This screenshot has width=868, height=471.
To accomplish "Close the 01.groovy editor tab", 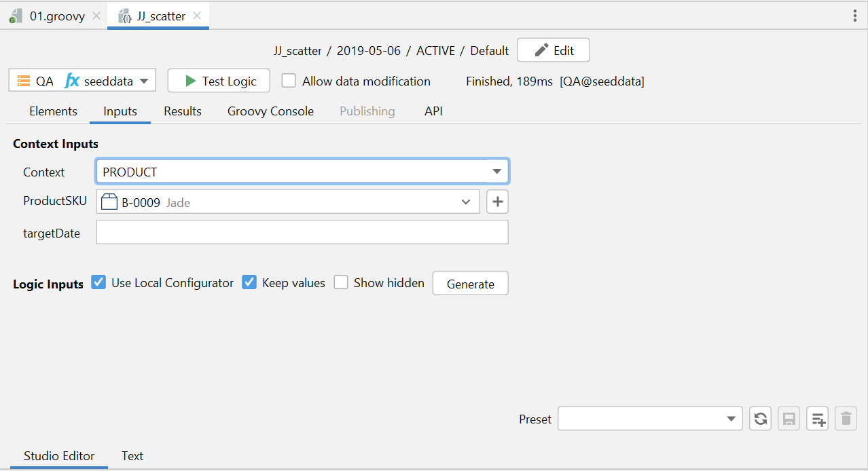I will (x=96, y=16).
